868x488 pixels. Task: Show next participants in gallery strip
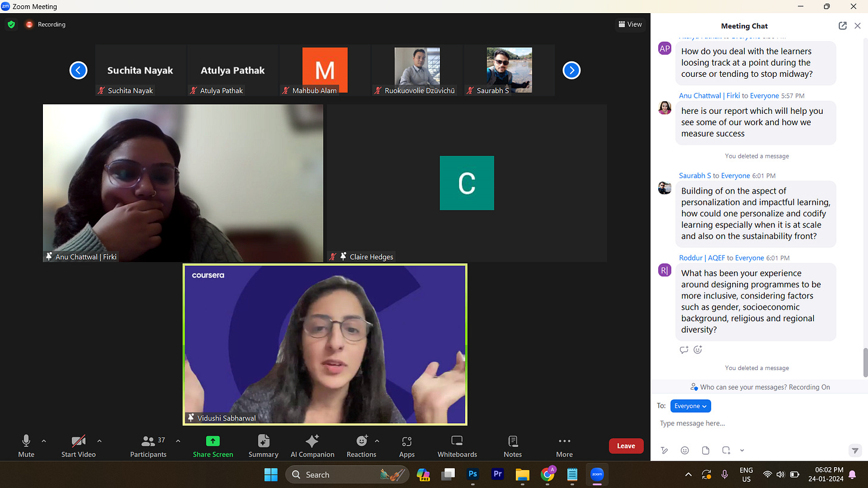click(x=572, y=70)
